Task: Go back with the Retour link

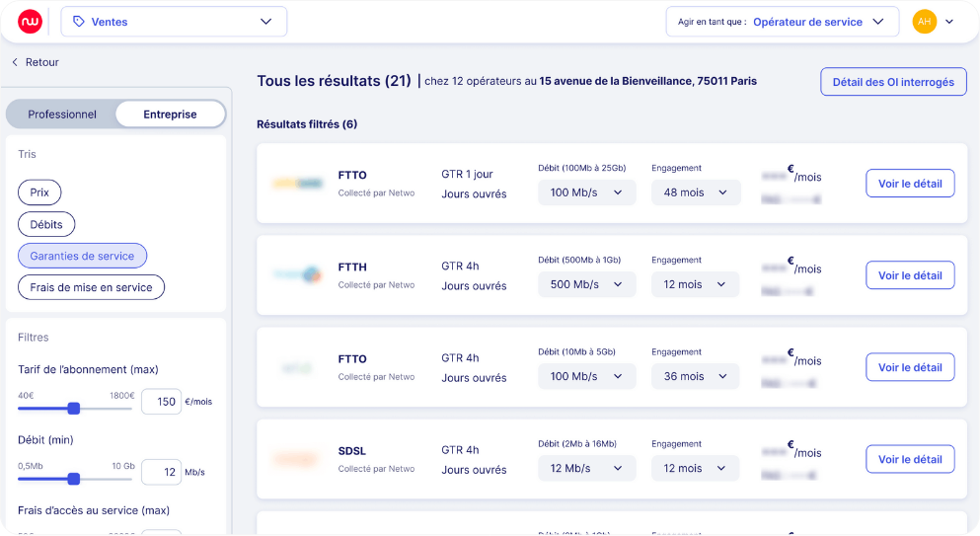Action: pos(36,62)
